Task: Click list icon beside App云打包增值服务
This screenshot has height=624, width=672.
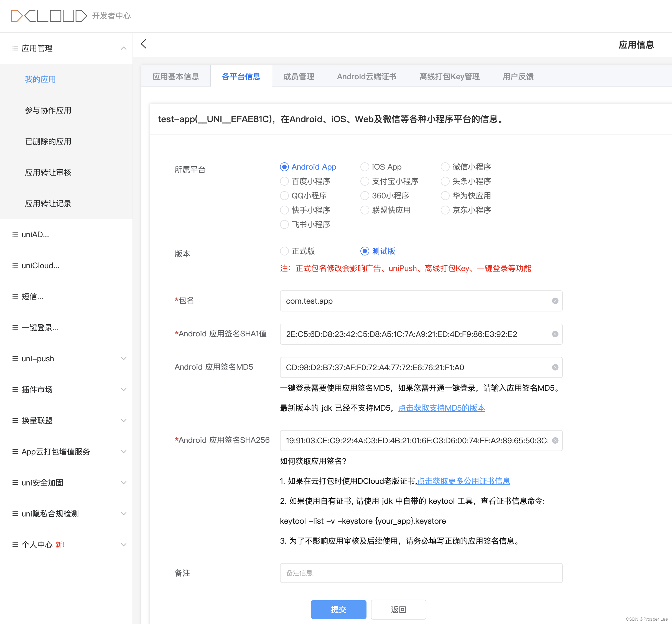Action: point(15,452)
